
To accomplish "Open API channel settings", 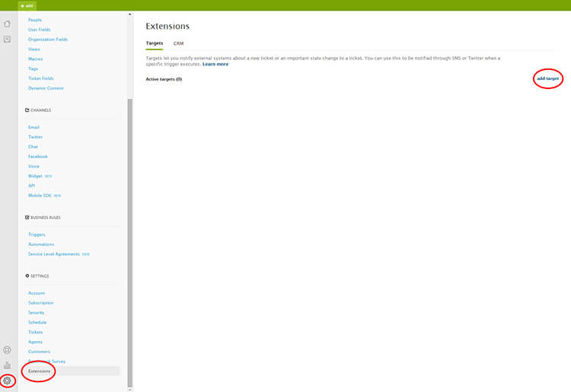I will tap(32, 186).
